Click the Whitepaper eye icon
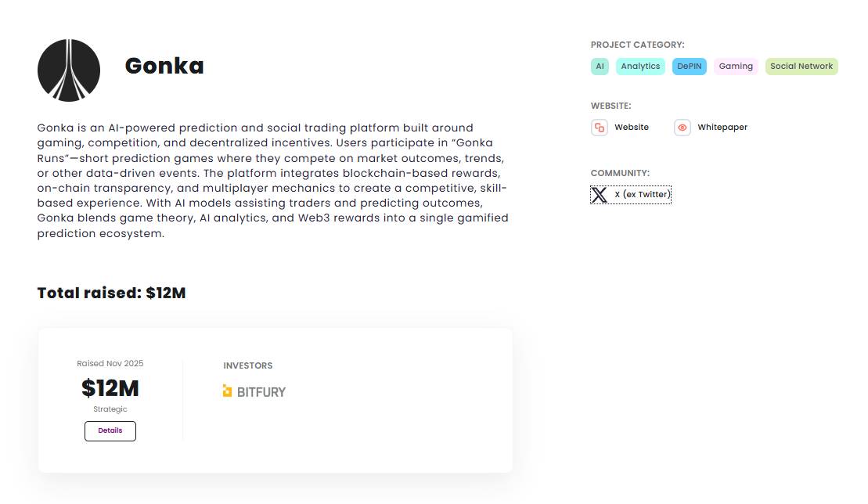This screenshot has width=868, height=504. pyautogui.click(x=683, y=128)
